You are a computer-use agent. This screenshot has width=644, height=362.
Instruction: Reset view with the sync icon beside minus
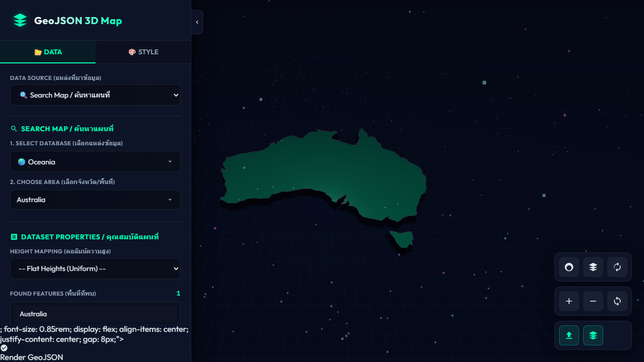tap(617, 301)
